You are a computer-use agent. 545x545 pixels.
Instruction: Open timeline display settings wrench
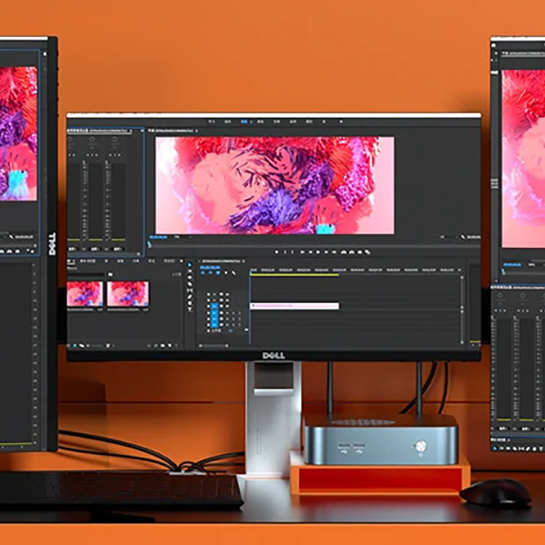(x=234, y=273)
